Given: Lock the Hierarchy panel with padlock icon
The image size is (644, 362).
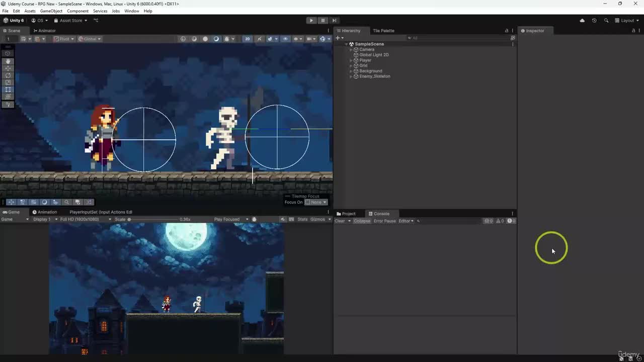Looking at the screenshot, I should tap(507, 31).
